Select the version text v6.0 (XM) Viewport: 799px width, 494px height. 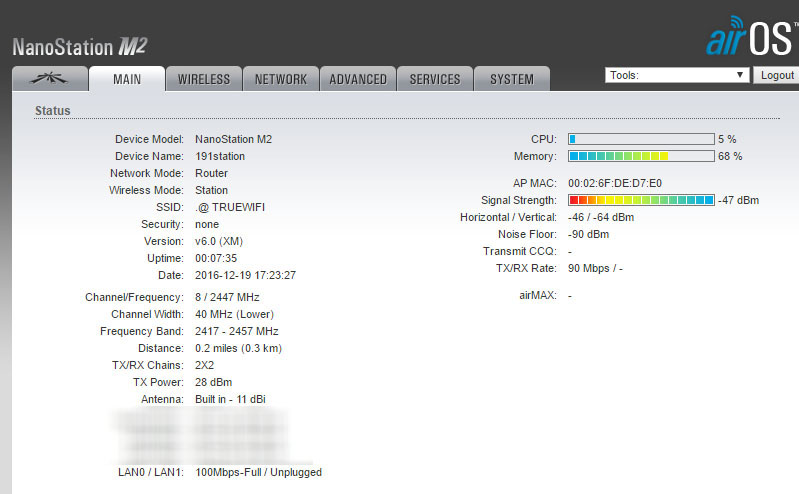tap(219, 241)
